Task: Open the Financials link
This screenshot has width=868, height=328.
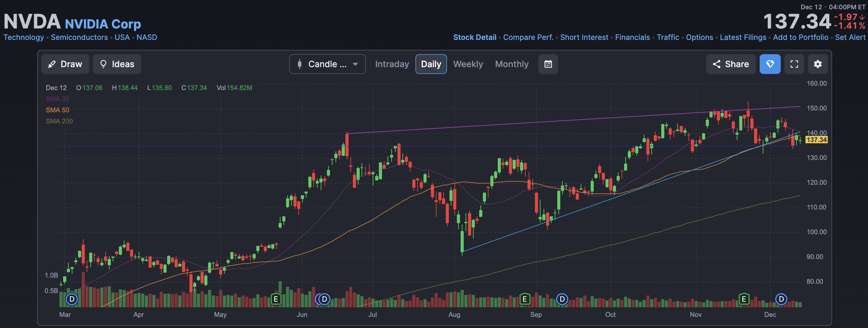Action: pos(632,37)
